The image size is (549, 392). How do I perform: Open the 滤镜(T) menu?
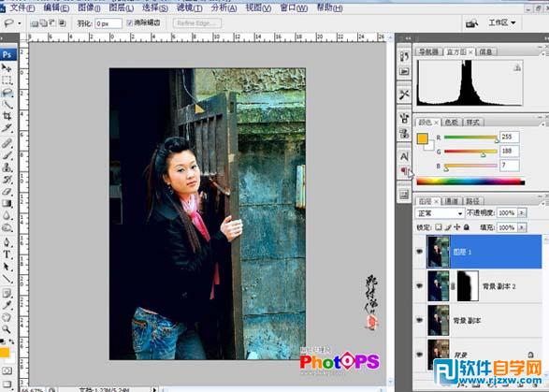point(189,7)
